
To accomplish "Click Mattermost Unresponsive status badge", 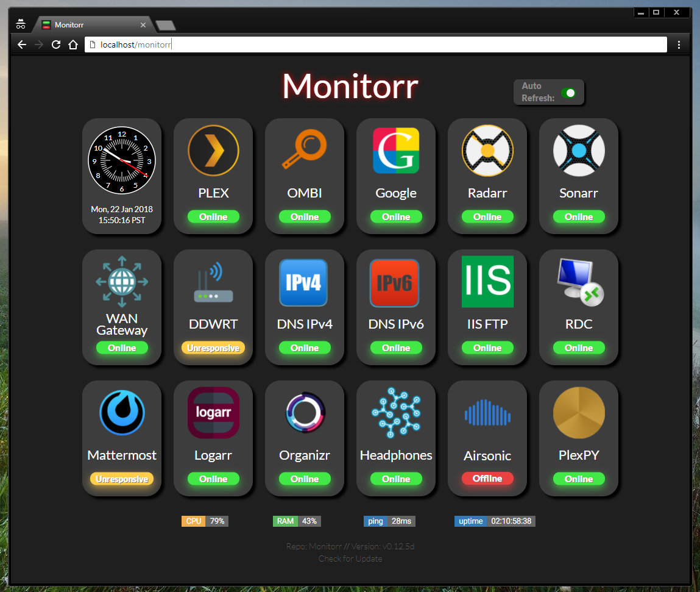I will [x=122, y=479].
